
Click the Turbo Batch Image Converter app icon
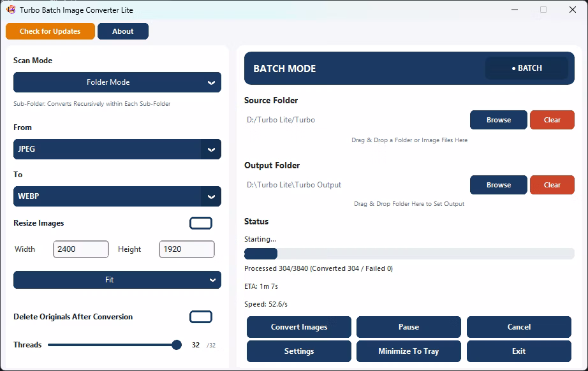[x=11, y=10]
